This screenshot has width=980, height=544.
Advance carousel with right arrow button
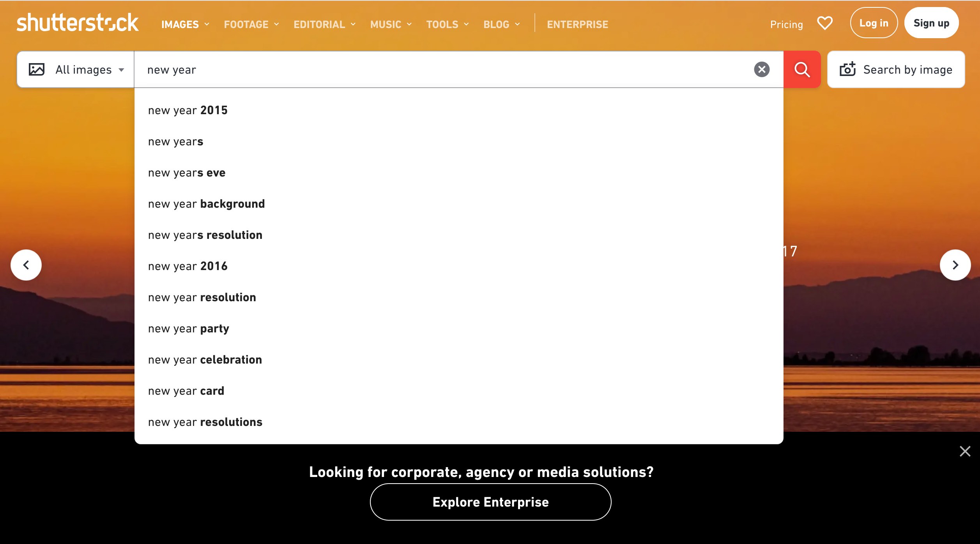coord(955,265)
